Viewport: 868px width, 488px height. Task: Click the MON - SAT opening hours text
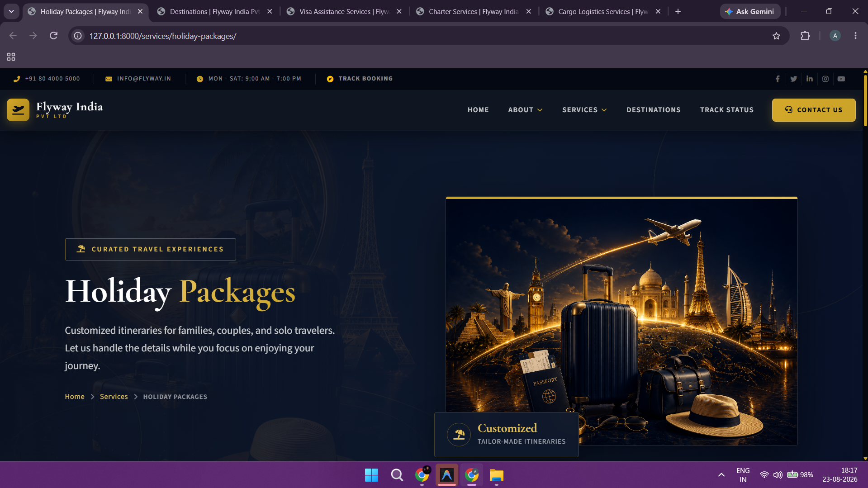pyautogui.click(x=255, y=79)
